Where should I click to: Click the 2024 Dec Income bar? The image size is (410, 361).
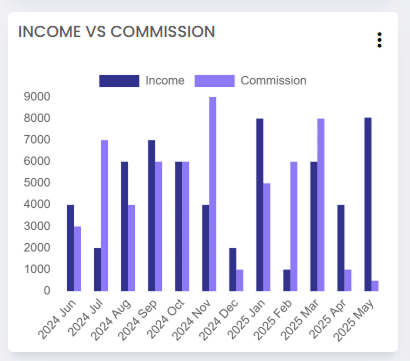coord(233,269)
